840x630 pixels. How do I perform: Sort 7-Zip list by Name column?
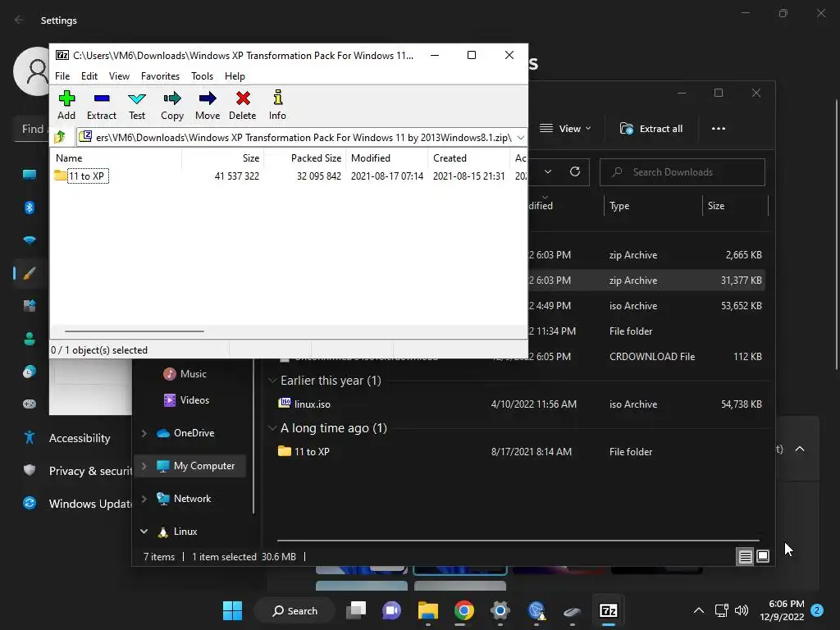(x=116, y=158)
